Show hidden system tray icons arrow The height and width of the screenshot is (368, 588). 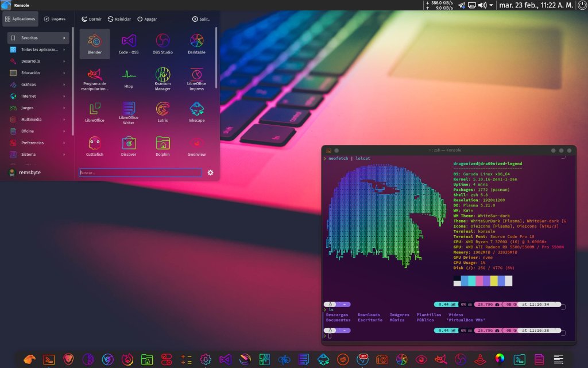pos(491,5)
